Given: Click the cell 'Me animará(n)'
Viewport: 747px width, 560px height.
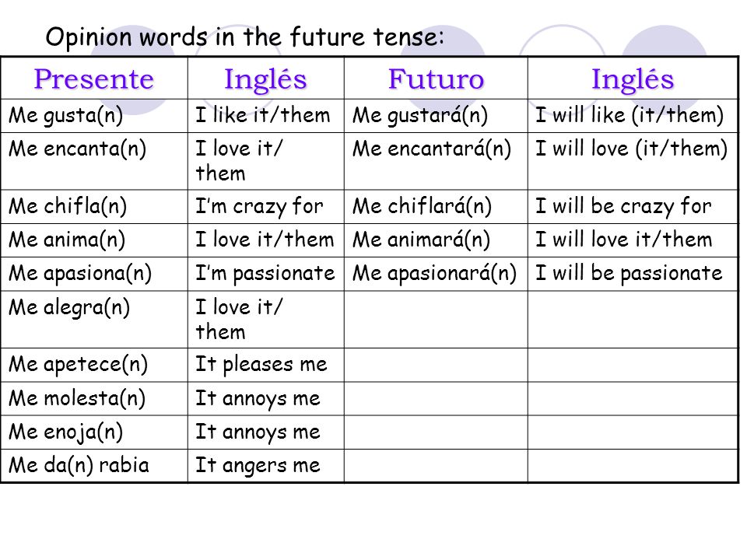Looking at the screenshot, I should coord(436,240).
